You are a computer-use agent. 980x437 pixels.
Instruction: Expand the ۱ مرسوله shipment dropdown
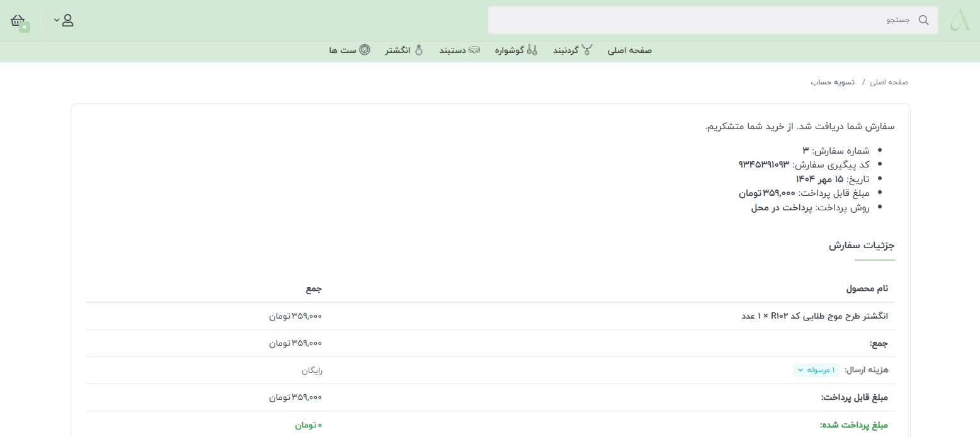coord(816,370)
